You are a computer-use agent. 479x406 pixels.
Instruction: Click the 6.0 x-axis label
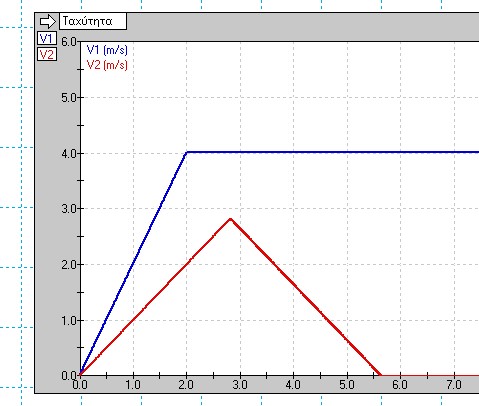click(x=400, y=385)
